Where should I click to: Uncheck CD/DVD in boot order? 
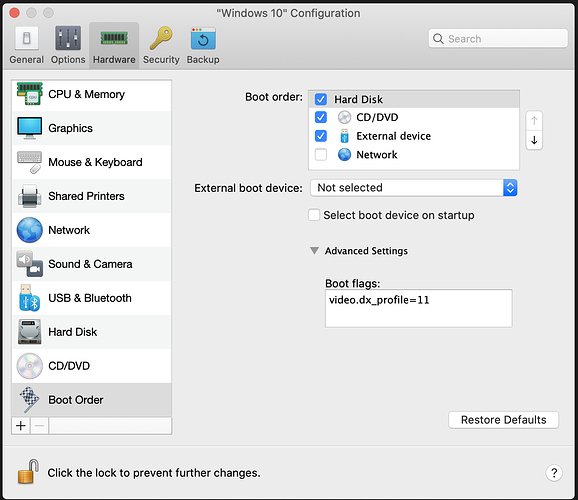[321, 117]
